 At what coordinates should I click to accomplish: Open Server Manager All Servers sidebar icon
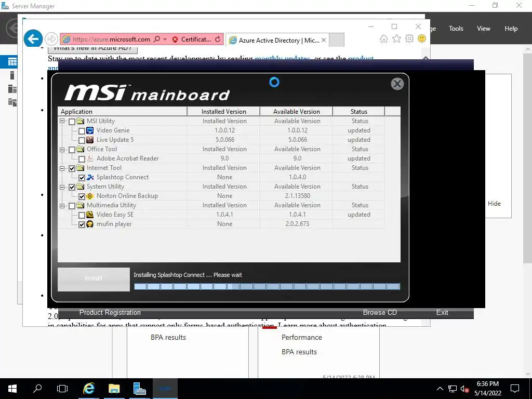(12, 89)
